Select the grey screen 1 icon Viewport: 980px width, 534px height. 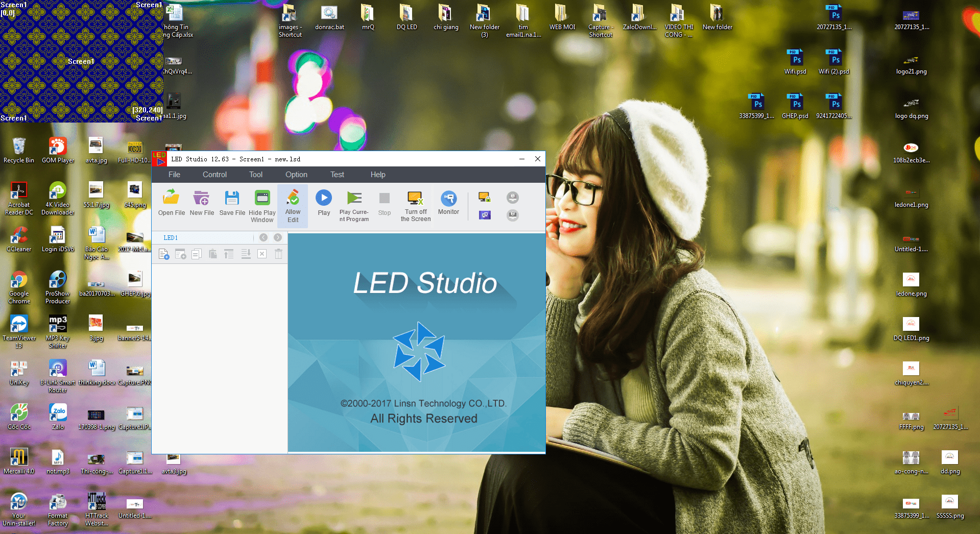pyautogui.click(x=512, y=197)
